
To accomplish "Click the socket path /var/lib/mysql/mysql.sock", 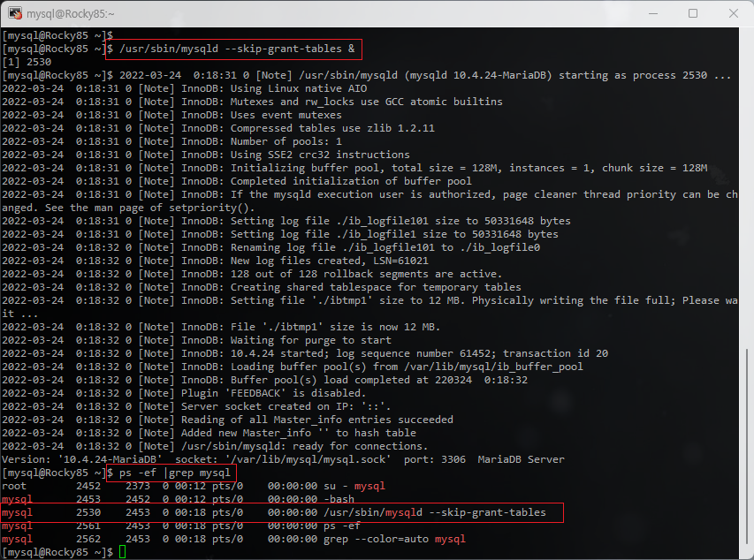I will 308,459.
